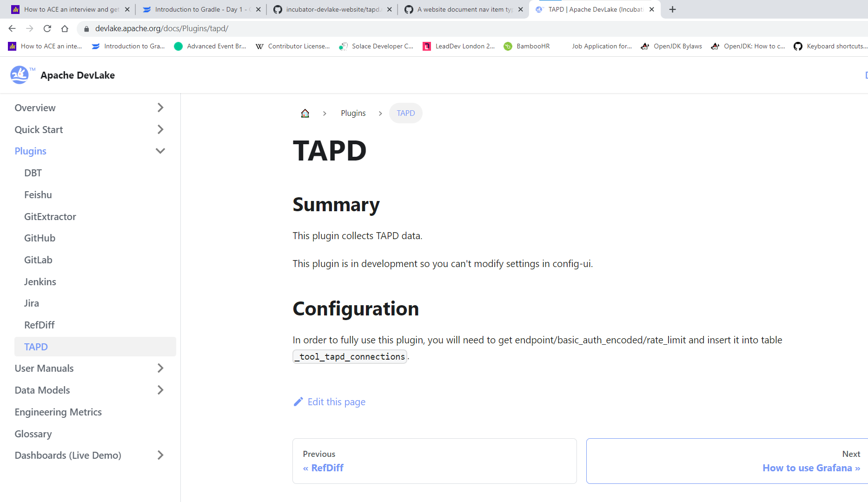
Task: Open the BambooHR bookmark
Action: [527, 46]
